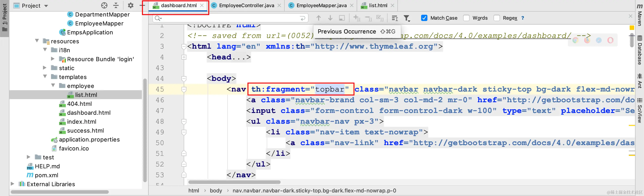644x196 pixels.
Task: Switch to the dashboard.html tab
Action: (x=179, y=5)
